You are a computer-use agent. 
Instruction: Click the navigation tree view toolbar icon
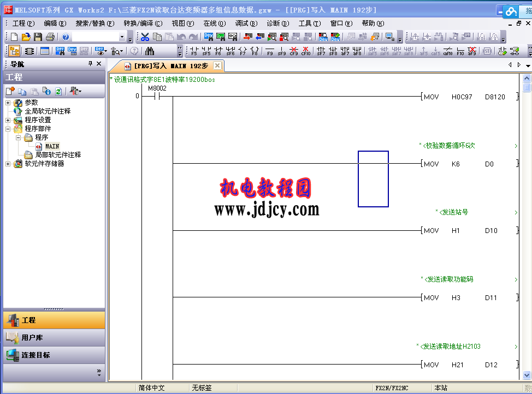pos(14,51)
